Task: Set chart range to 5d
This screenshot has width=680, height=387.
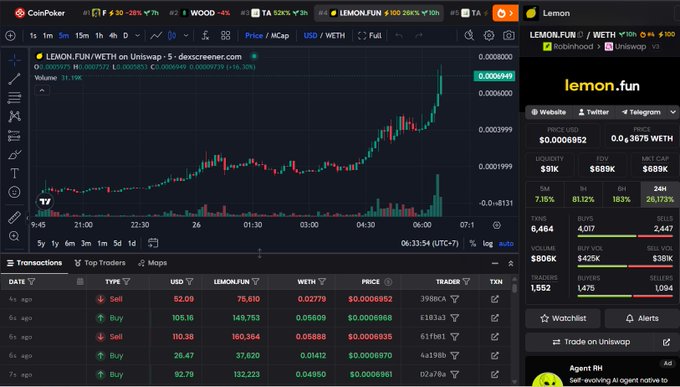Action: (118, 243)
